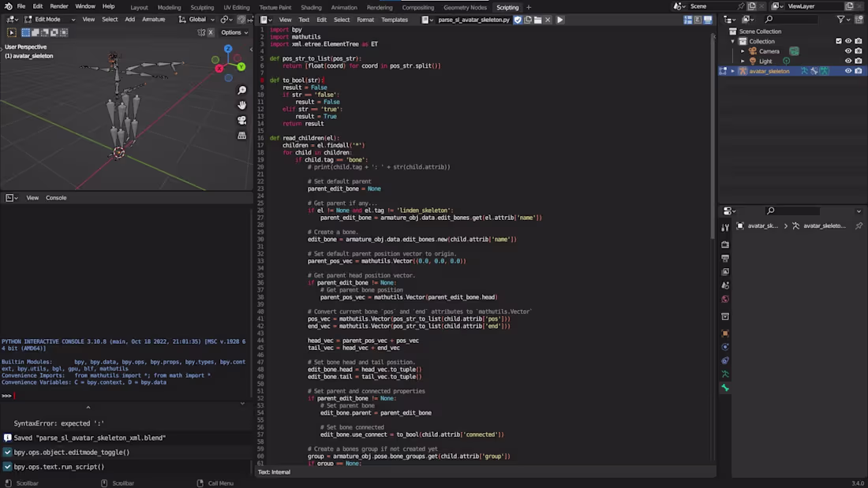Image resolution: width=868 pixels, height=488 pixels.
Task: Toggle visibility of avatar_skeleton object
Action: point(848,71)
